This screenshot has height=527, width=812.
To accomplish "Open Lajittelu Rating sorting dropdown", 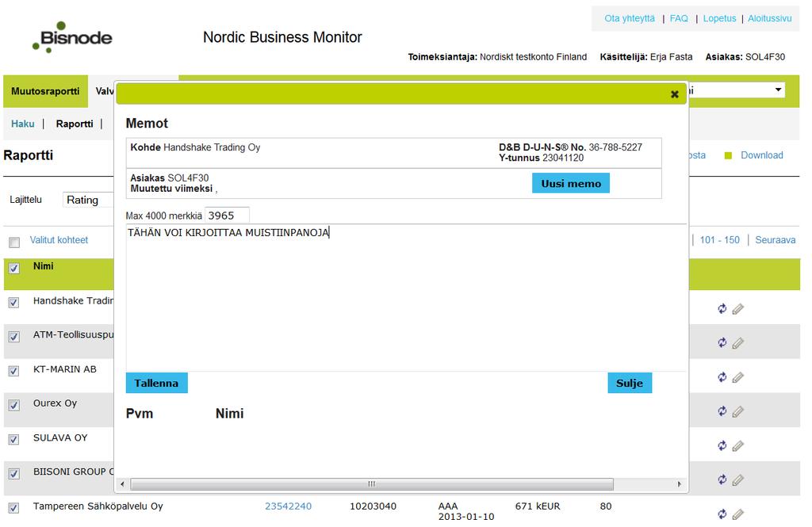I will click(88, 200).
